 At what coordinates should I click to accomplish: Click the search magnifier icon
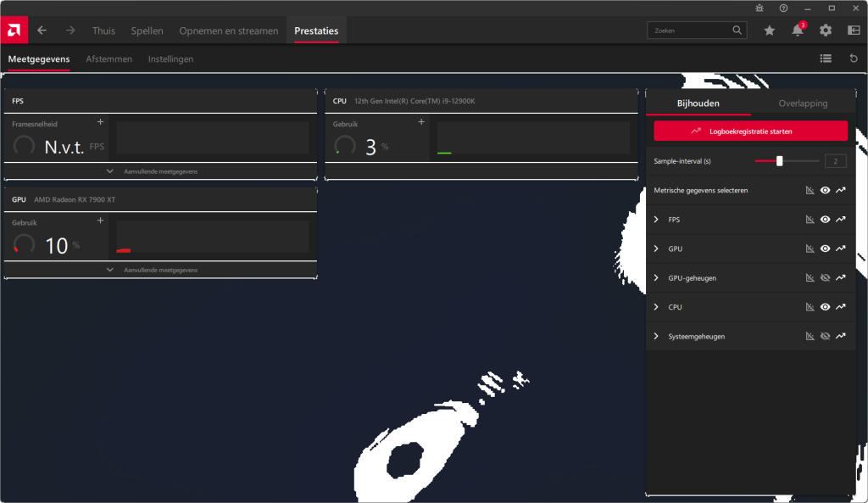(737, 31)
